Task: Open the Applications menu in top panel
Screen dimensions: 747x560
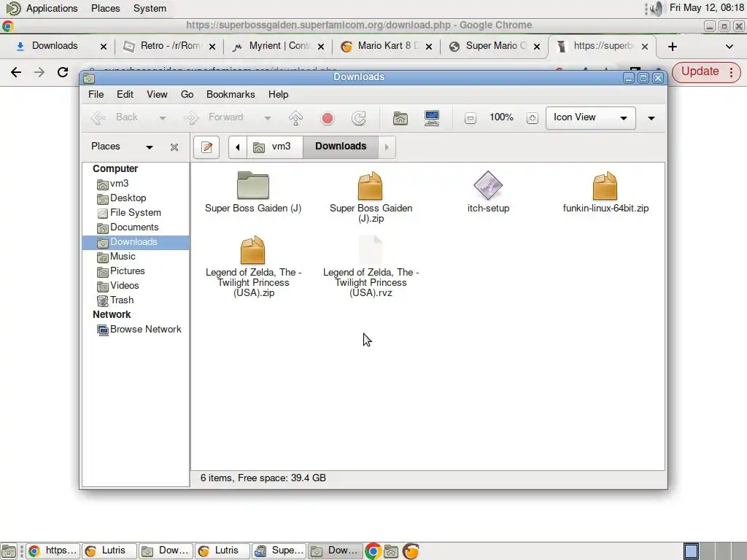Action: coord(52,8)
